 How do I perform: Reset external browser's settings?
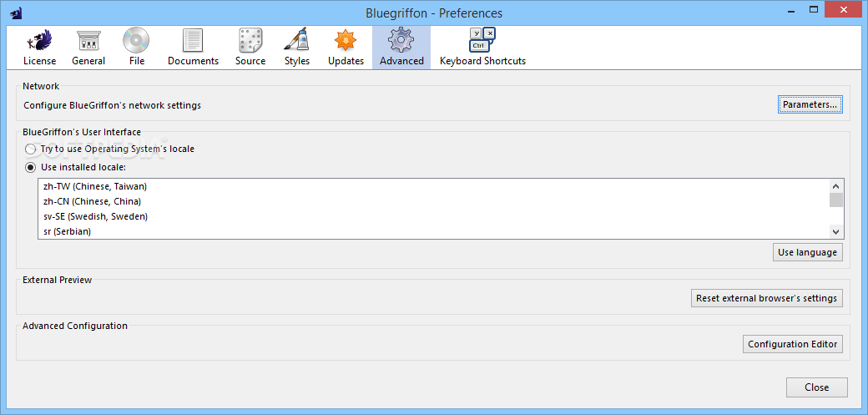pos(767,298)
